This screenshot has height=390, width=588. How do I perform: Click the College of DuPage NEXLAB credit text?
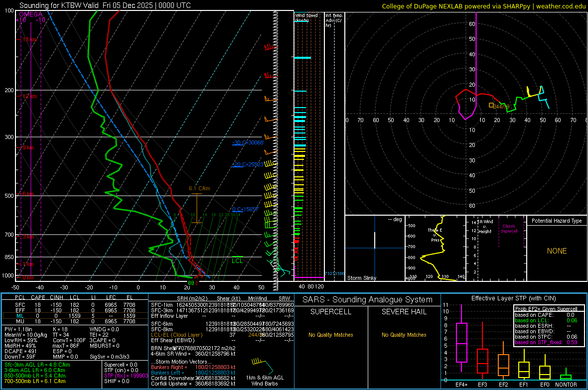(484, 6)
